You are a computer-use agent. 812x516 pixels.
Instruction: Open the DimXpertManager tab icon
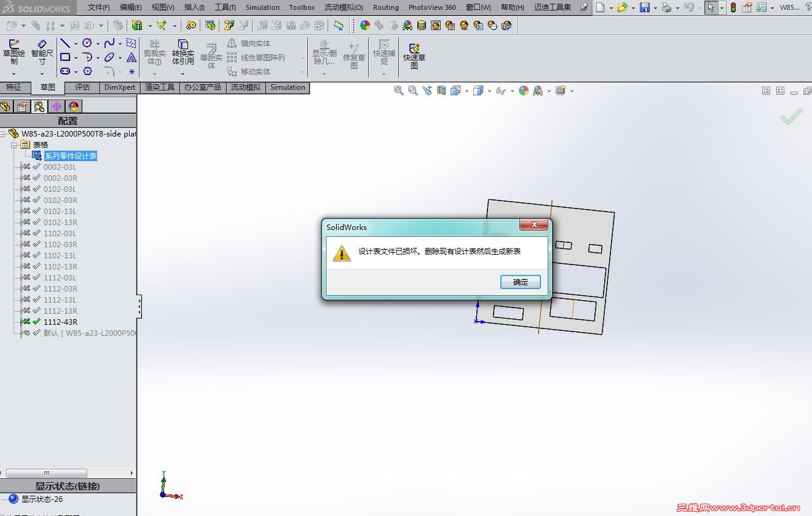coord(57,106)
